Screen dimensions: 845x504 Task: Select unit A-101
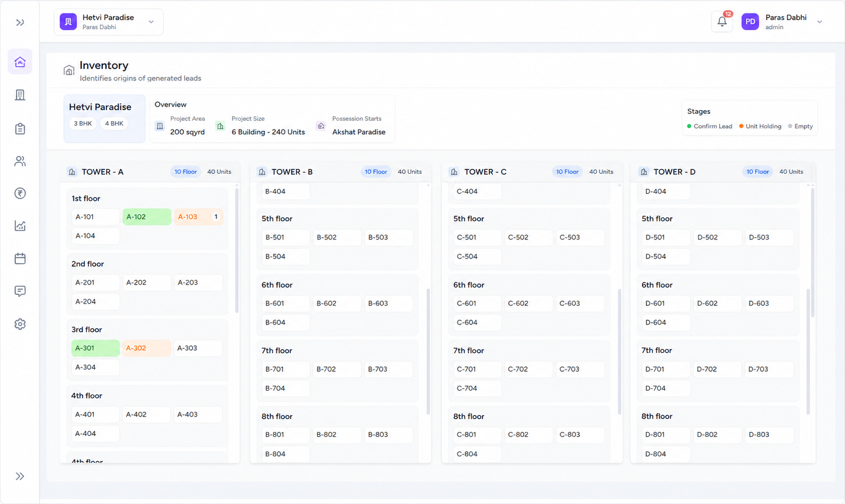[96, 217]
